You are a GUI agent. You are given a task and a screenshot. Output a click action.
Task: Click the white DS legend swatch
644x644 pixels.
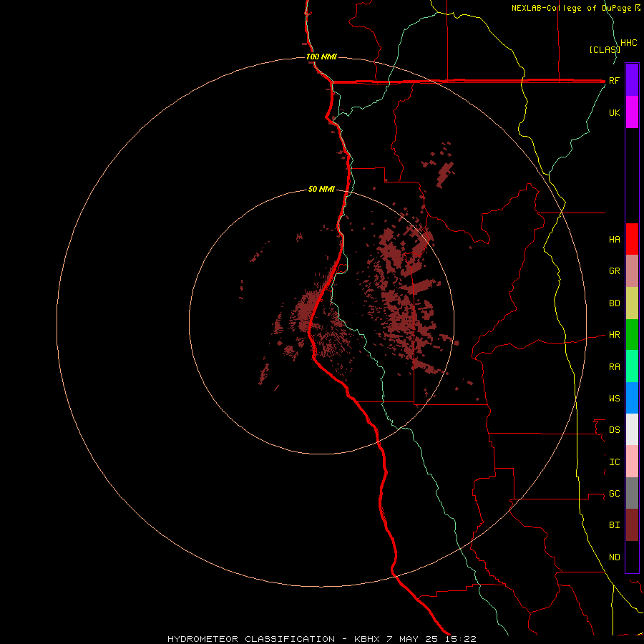(632, 429)
